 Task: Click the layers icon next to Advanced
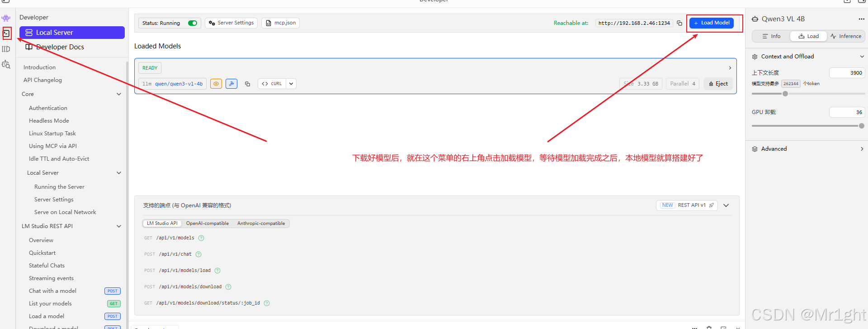[x=755, y=149]
